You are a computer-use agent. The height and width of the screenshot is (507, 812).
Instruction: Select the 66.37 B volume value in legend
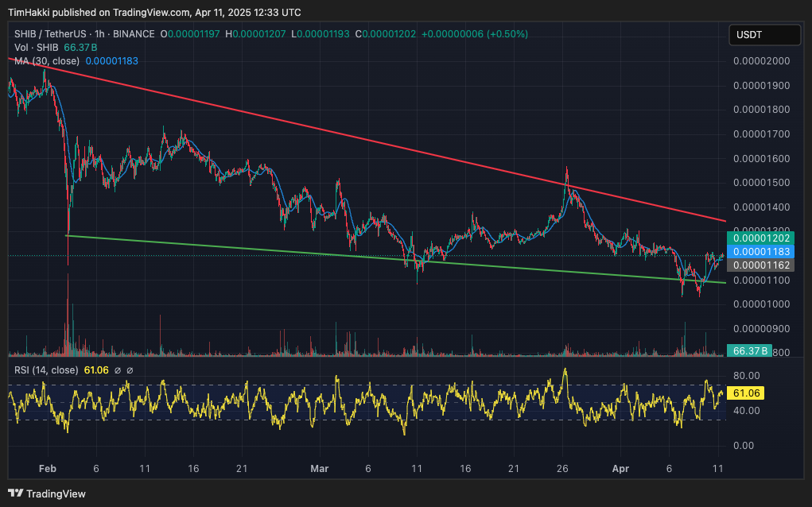(80, 48)
